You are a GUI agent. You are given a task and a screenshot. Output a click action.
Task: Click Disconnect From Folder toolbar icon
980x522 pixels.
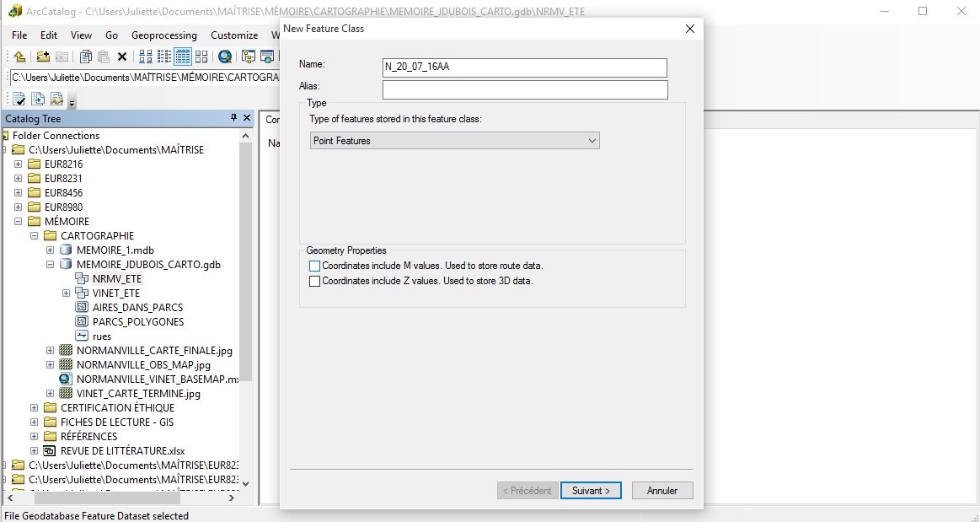[62, 57]
